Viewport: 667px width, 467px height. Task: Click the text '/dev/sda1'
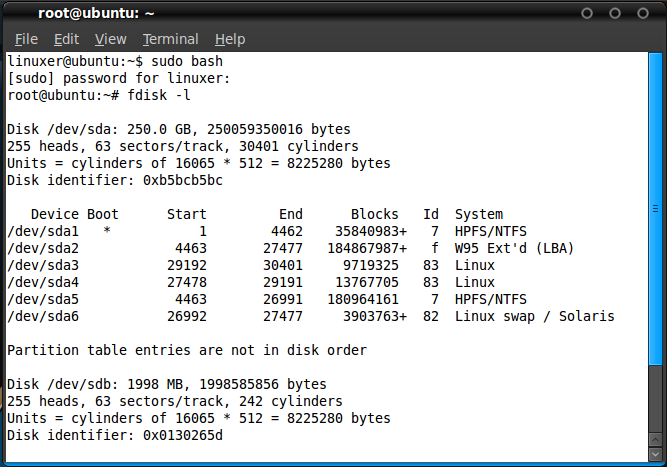click(x=43, y=231)
